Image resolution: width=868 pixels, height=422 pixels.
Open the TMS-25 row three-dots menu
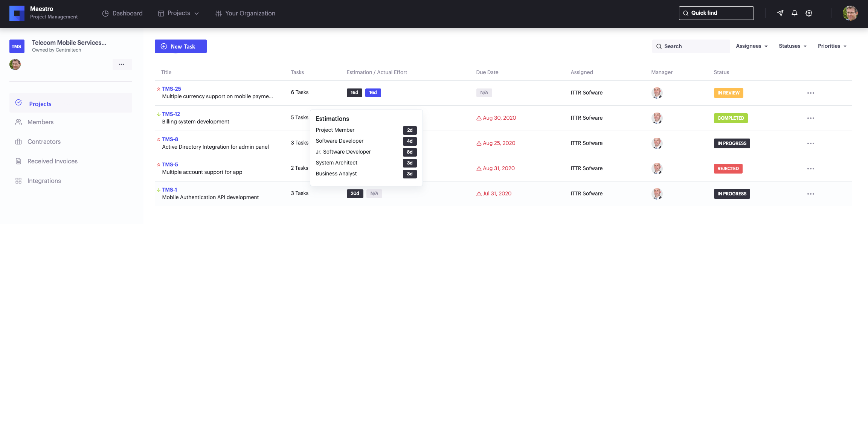click(811, 93)
